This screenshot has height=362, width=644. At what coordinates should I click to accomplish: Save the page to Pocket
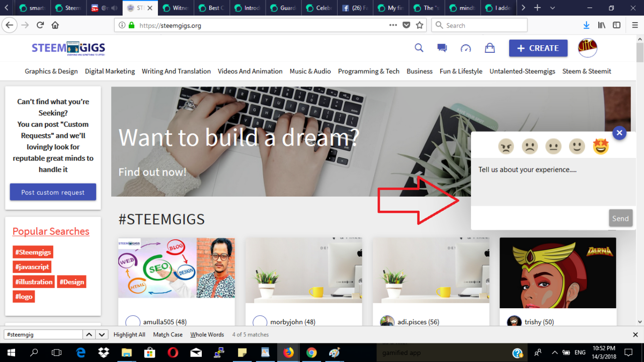[x=407, y=25]
